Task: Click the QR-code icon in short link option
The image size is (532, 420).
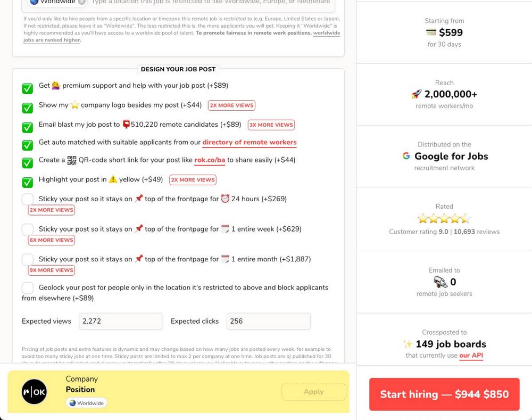Action: [x=72, y=160]
